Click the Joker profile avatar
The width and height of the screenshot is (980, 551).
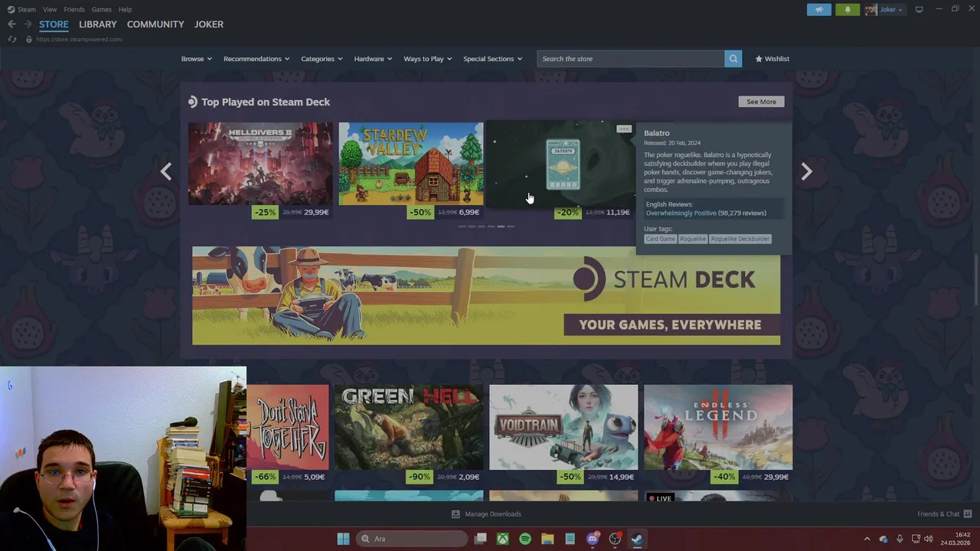pos(871,9)
